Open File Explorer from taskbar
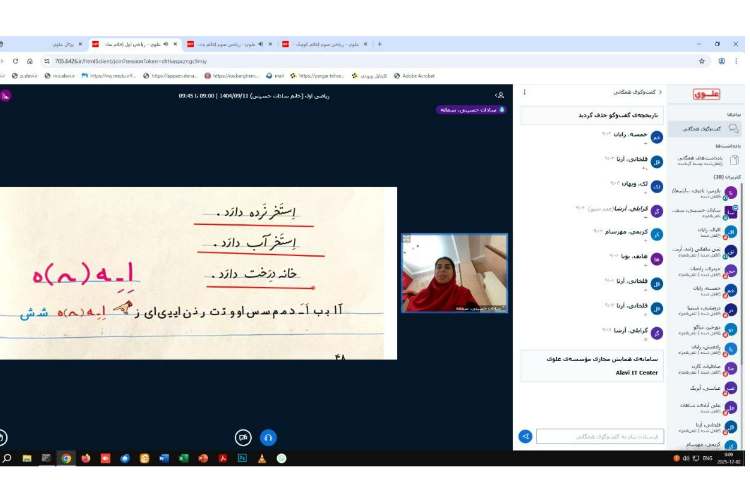The width and height of the screenshot is (750, 480). click(27, 458)
